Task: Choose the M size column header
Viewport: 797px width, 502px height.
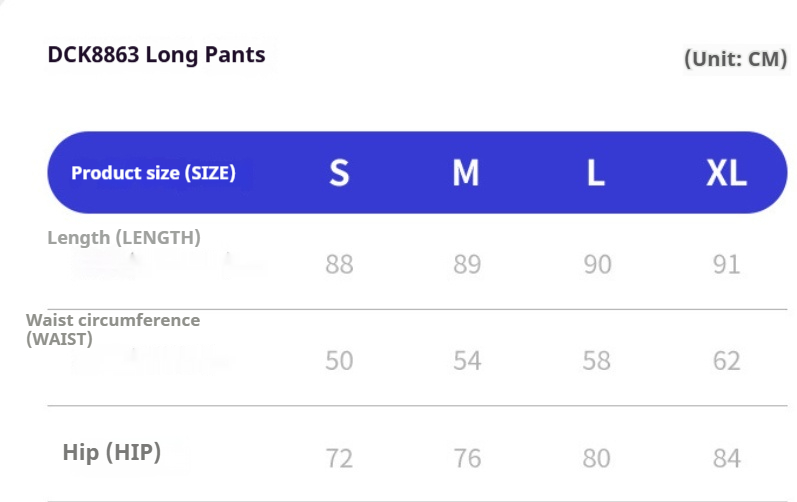Action: [x=466, y=173]
